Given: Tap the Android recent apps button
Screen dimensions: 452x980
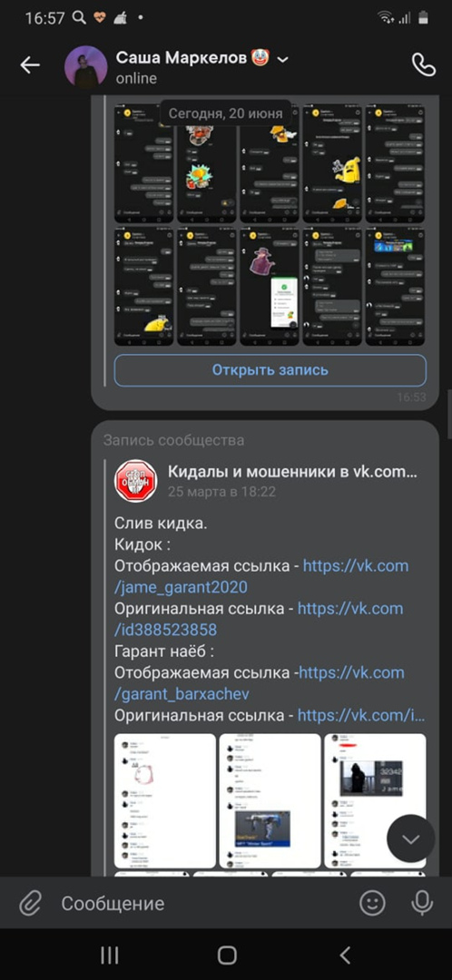Looking at the screenshot, I should pos(110,955).
